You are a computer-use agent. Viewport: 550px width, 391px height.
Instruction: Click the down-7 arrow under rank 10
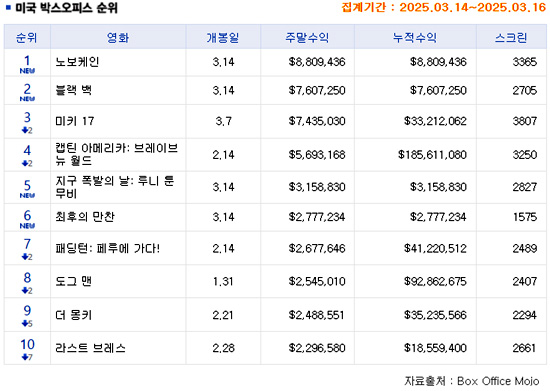click(x=27, y=357)
